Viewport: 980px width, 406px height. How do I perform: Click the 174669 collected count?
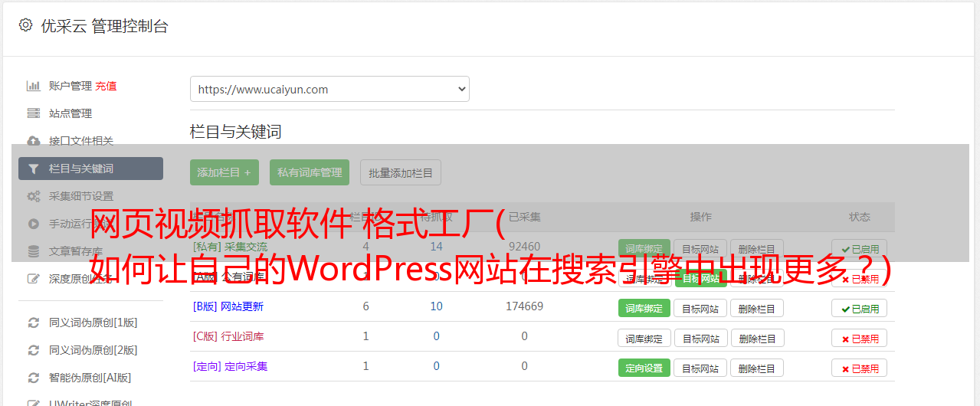pyautogui.click(x=524, y=306)
